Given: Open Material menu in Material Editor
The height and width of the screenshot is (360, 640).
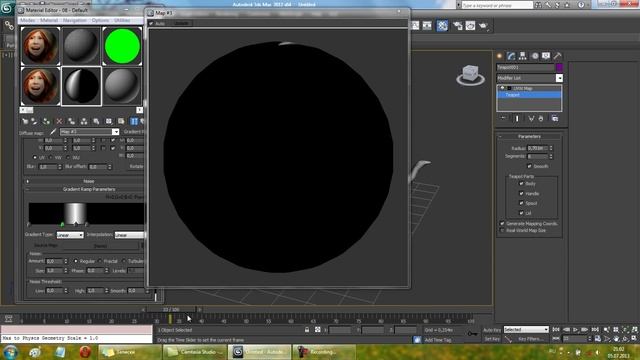Looking at the screenshot, I should (49, 20).
